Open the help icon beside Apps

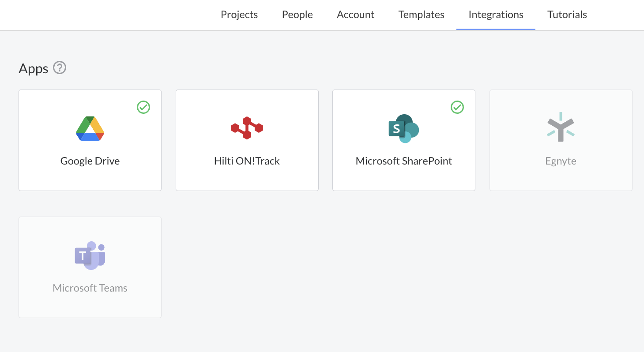click(60, 68)
